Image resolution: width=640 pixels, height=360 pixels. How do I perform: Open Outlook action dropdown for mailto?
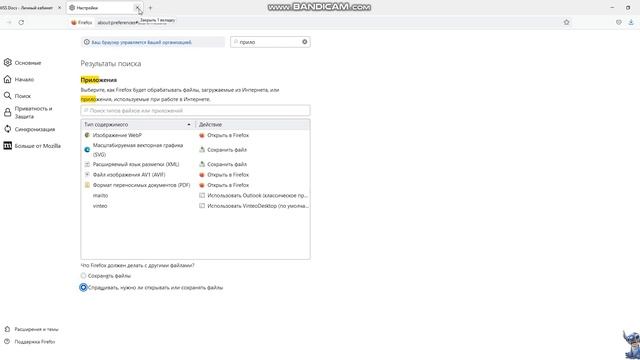point(253,196)
